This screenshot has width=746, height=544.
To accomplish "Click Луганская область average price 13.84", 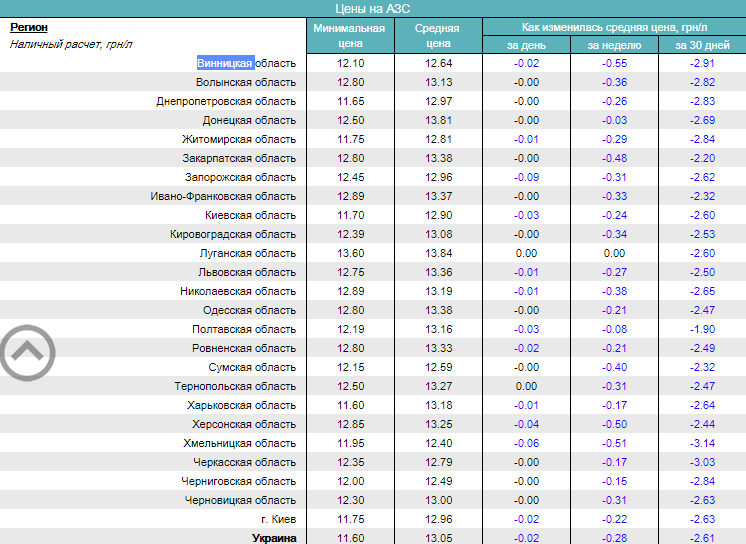I will click(x=438, y=254).
